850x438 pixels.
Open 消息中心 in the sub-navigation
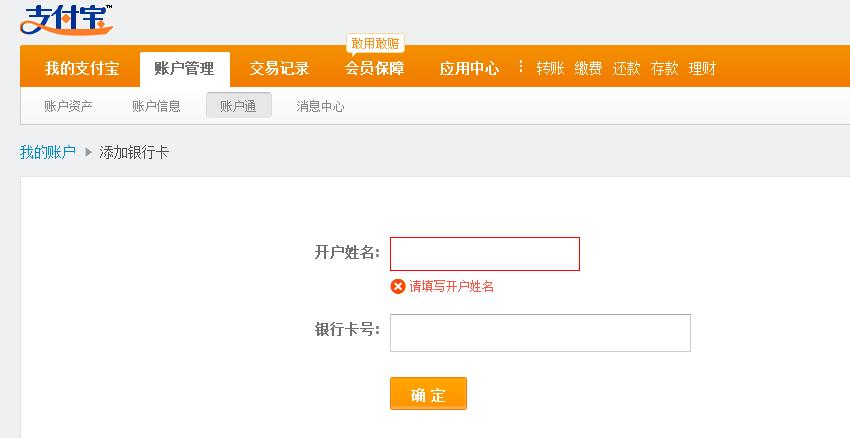(320, 106)
